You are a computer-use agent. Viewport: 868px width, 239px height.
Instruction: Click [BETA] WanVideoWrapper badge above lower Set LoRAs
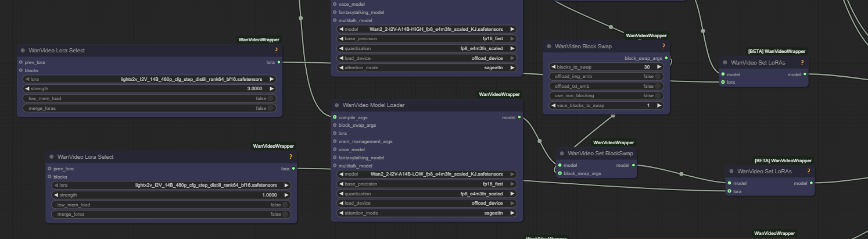pyautogui.click(x=783, y=160)
